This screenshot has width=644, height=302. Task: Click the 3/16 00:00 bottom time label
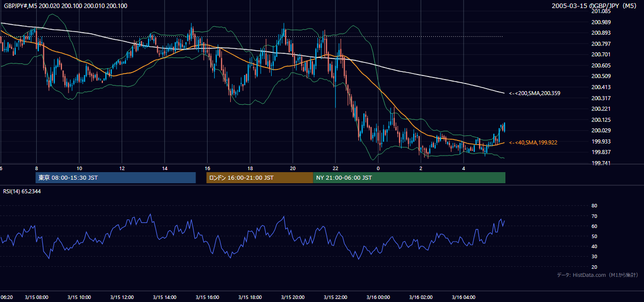coord(378,297)
